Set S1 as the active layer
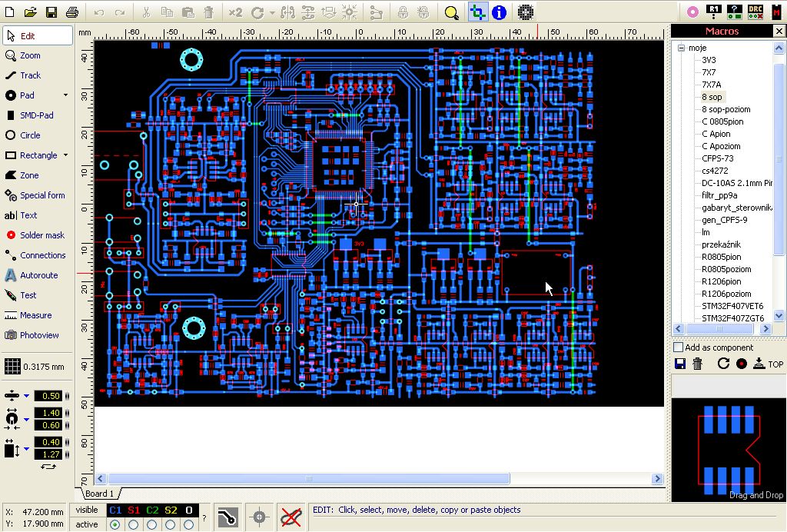Viewport: 787px width, 532px height. tap(134, 524)
